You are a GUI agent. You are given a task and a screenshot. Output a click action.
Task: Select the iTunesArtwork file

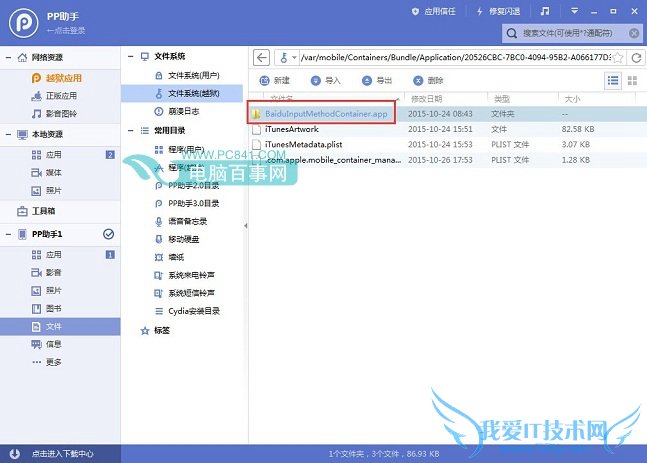(x=447, y=129)
